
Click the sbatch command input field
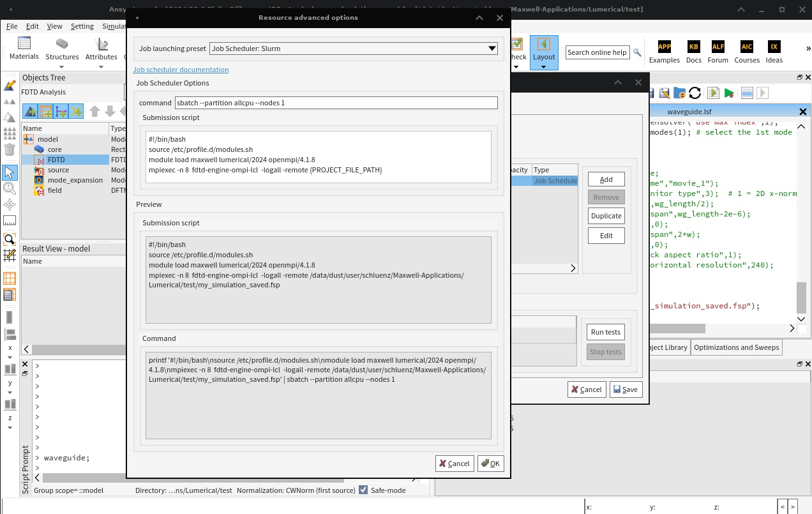click(335, 103)
